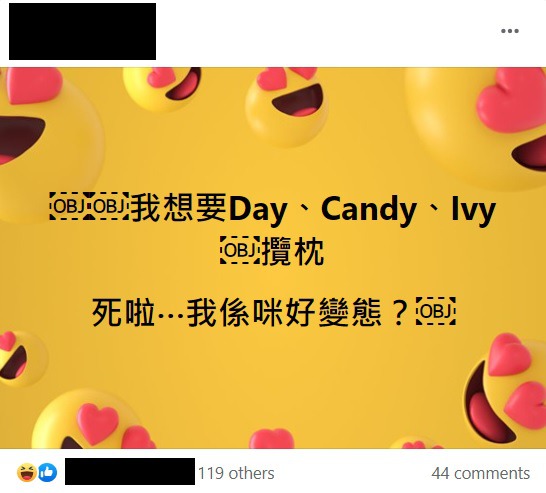Click the small heart-eyes emoji at left edge
546x493 pixels.
coord(21,359)
